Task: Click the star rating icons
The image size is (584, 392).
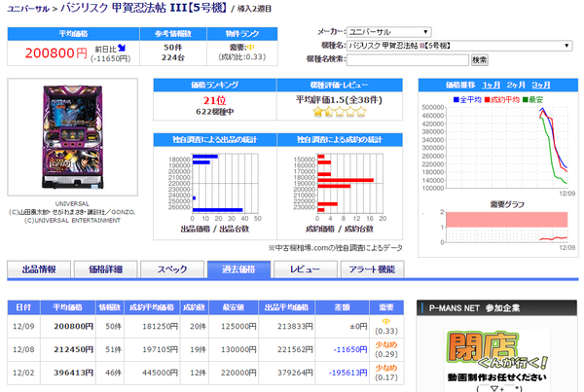Action: pos(340,112)
